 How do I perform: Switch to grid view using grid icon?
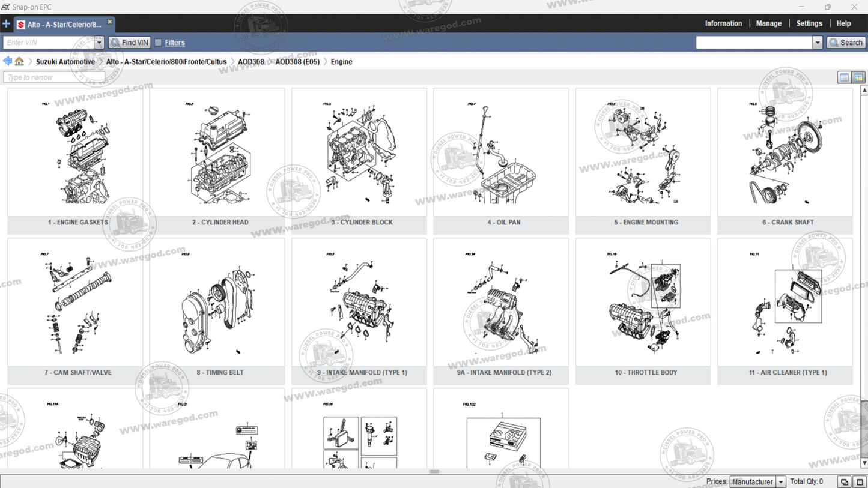859,77
